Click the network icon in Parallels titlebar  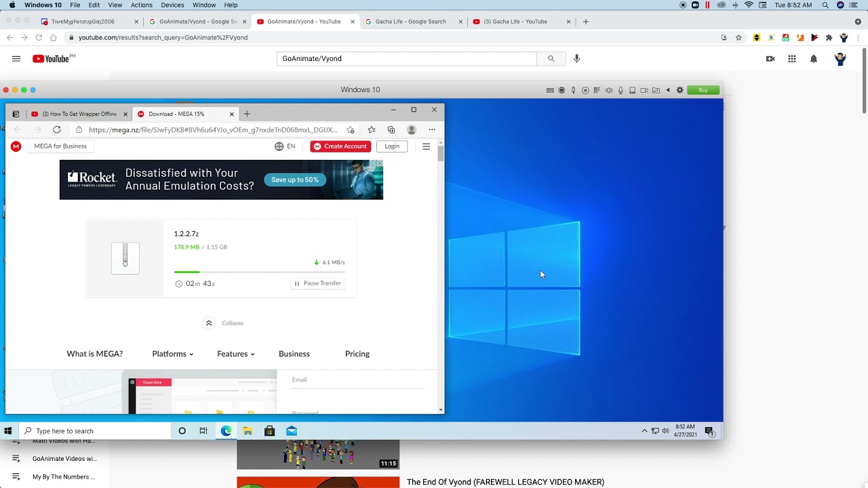coord(597,90)
